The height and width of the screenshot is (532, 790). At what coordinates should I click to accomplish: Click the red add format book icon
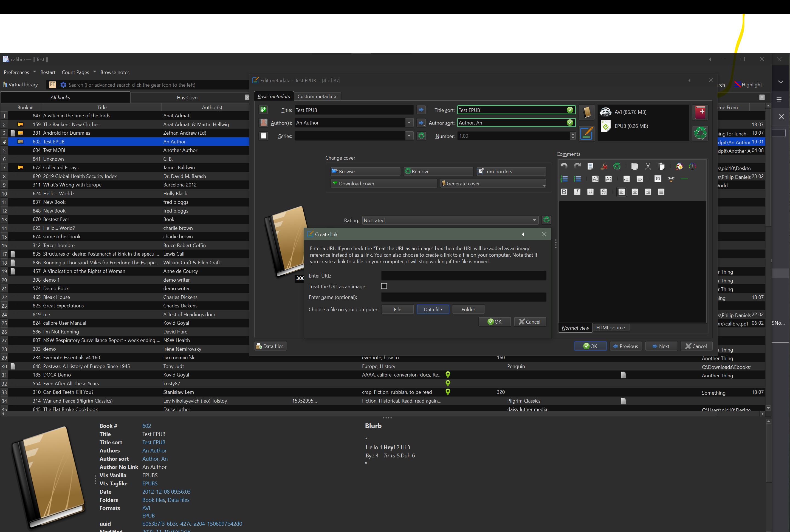pos(700,112)
